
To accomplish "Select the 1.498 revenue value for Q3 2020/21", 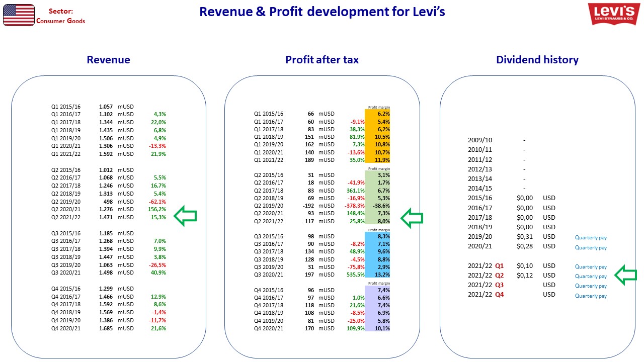I will tap(106, 273).
